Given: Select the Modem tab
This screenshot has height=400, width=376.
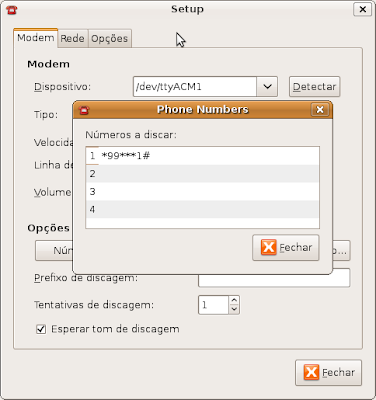Looking at the screenshot, I should click(x=36, y=38).
